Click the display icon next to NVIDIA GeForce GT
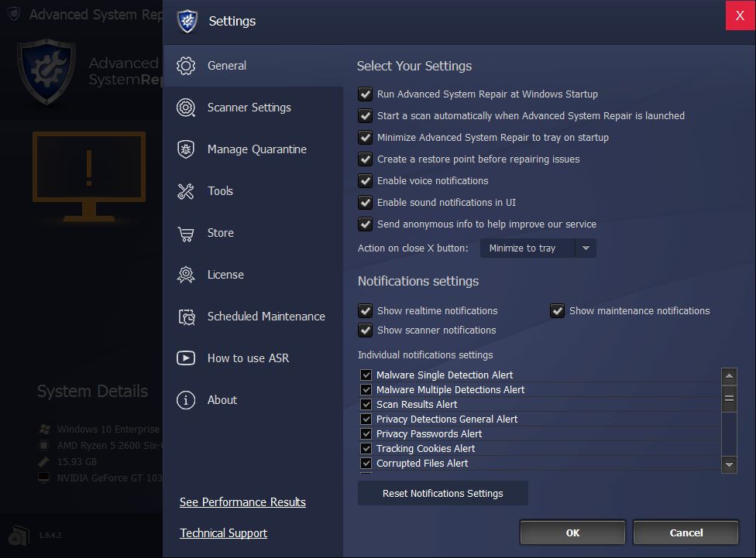 click(x=44, y=478)
